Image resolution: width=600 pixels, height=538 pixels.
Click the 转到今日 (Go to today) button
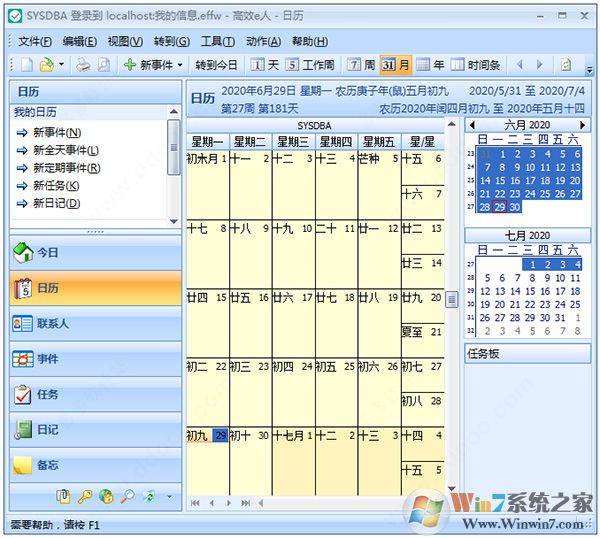pyautogui.click(x=216, y=65)
